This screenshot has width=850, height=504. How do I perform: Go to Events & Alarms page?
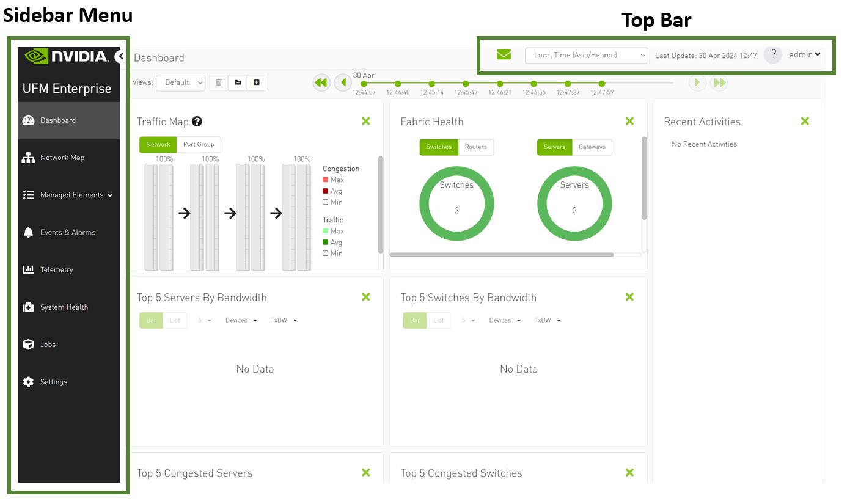click(67, 232)
